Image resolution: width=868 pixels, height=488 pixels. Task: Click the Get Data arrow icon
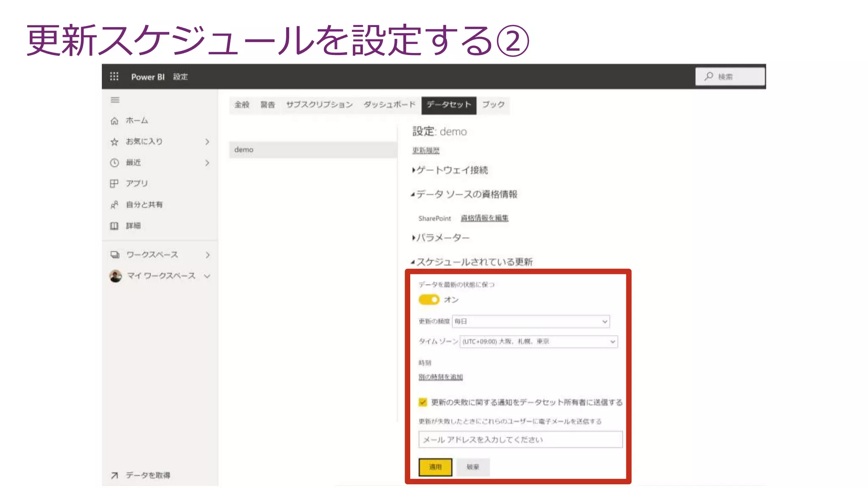coord(114,475)
